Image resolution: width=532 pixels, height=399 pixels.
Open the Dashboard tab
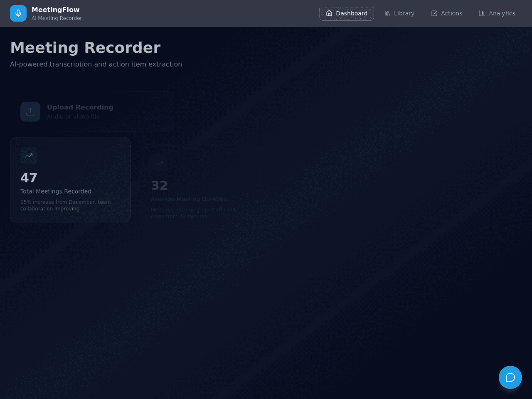(347, 13)
